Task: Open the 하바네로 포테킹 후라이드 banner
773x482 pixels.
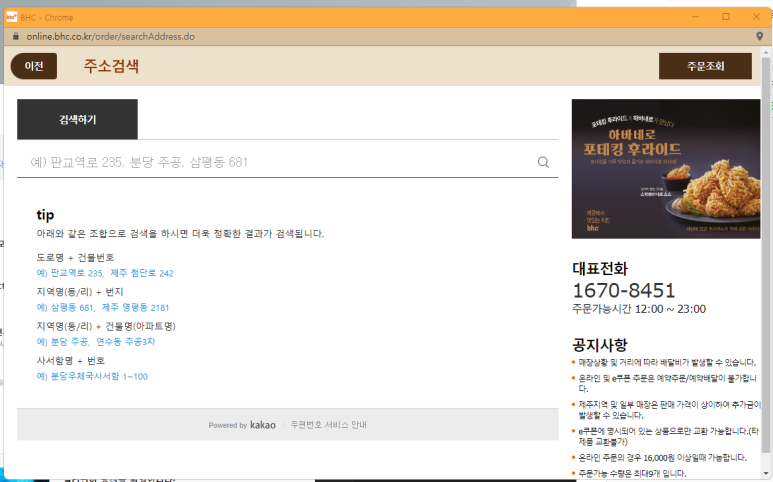Action: point(666,169)
